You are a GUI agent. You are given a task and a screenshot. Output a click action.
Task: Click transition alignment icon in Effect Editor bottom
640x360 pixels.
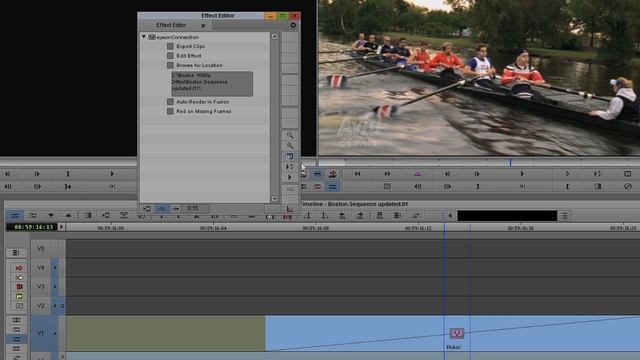click(x=176, y=209)
